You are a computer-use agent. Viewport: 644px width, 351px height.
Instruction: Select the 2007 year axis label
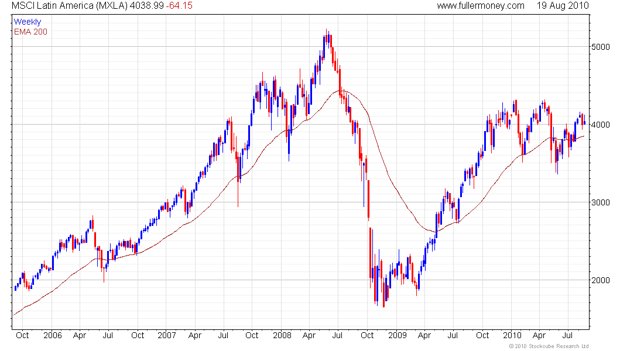point(167,335)
